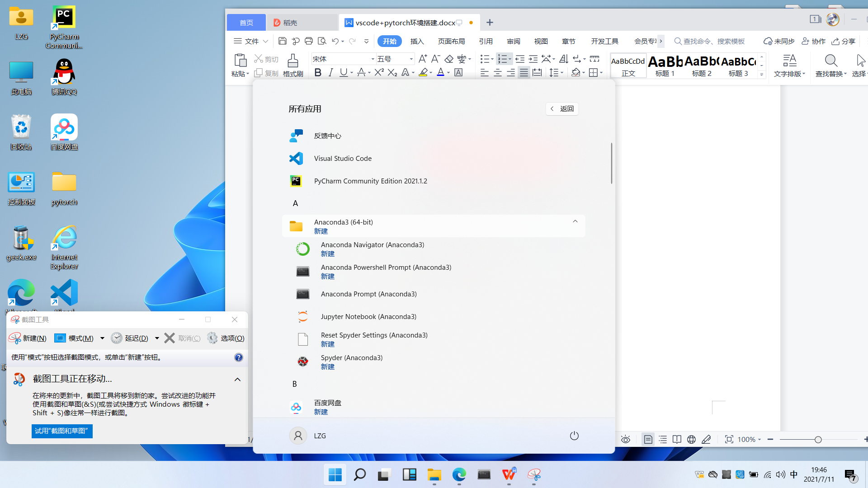Open the font size 五号 dropdown
Image resolution: width=868 pixels, height=488 pixels.
[x=411, y=59]
